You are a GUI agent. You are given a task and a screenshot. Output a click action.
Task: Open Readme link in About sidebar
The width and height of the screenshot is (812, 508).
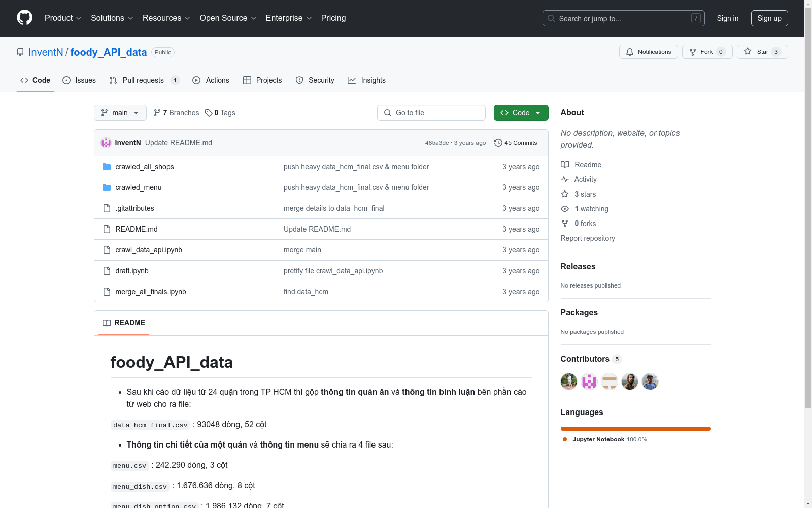point(581,165)
